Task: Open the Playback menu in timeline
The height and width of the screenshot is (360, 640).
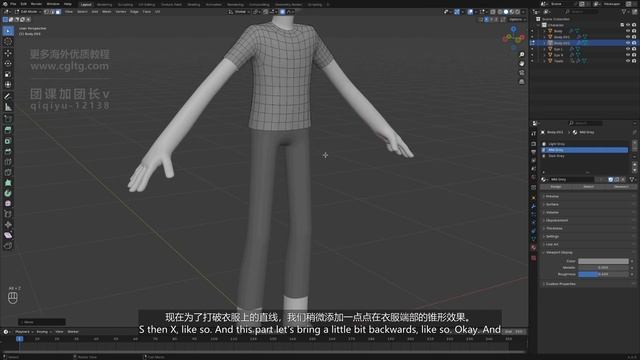Action: (x=23, y=332)
